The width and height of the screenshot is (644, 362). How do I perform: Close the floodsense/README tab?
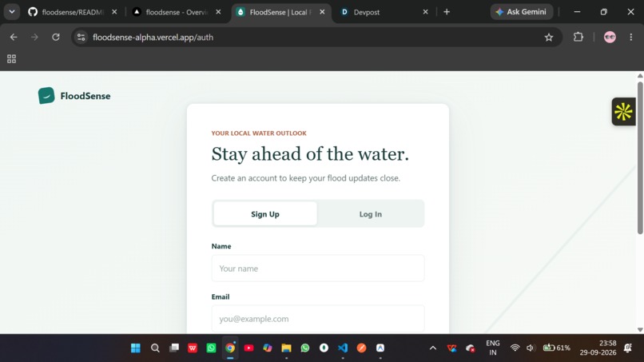(114, 12)
